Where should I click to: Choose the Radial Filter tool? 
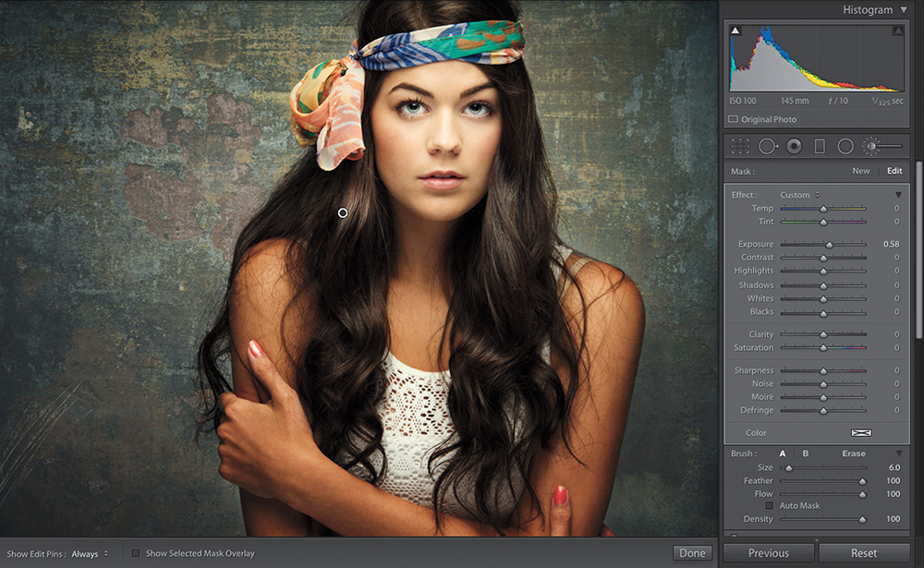tap(845, 146)
